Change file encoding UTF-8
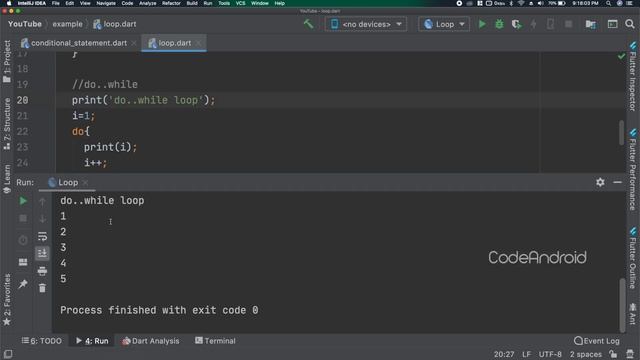The image size is (640, 360). coord(550,354)
